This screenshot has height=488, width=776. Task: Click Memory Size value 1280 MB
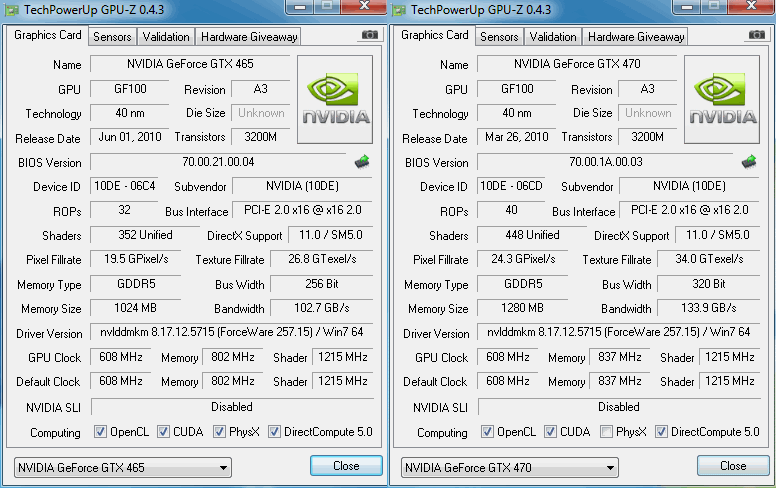(523, 308)
